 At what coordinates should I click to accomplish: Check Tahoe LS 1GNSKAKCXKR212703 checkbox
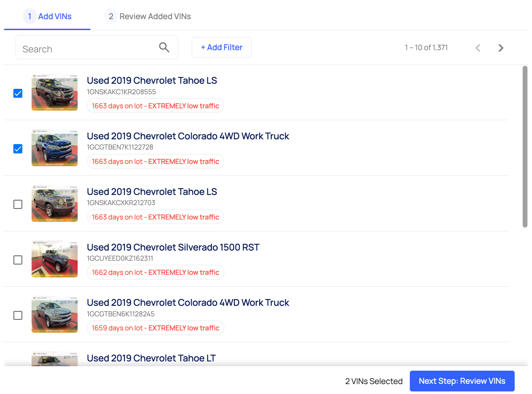coord(18,205)
